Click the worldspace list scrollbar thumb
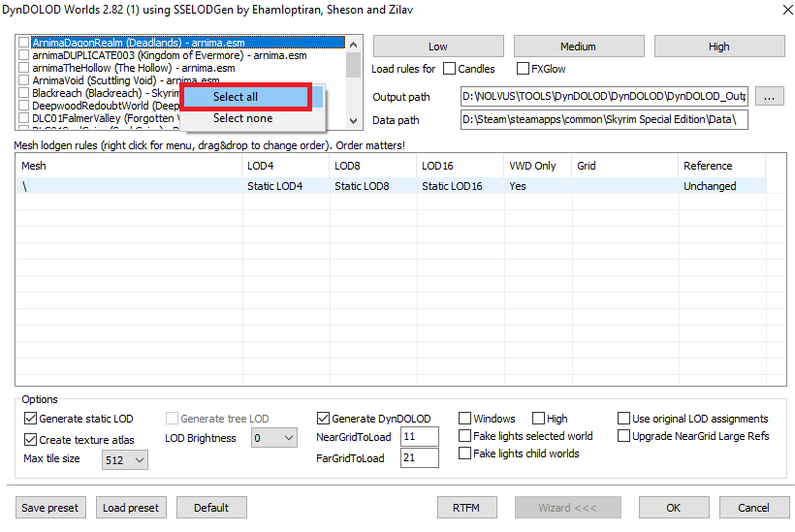This screenshot has width=795, height=532. click(354, 65)
